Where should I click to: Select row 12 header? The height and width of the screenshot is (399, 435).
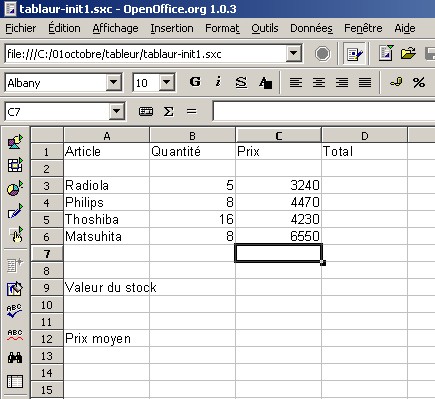47,339
